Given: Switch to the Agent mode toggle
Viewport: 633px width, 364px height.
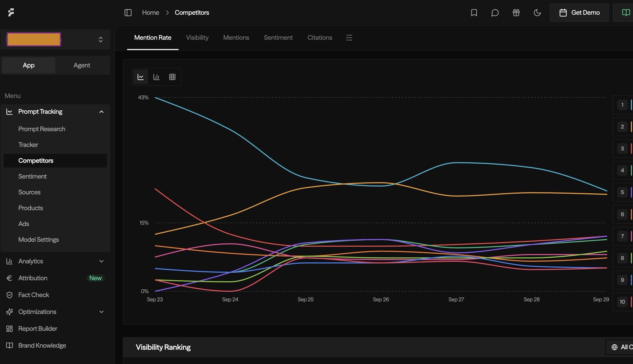Looking at the screenshot, I should (x=82, y=65).
